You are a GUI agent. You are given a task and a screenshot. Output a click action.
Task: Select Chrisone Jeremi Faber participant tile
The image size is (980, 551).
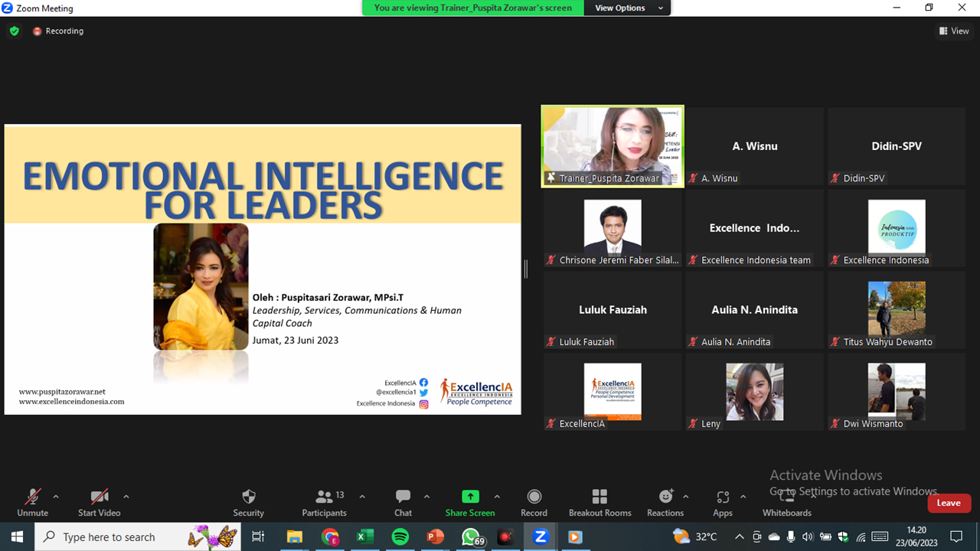pos(612,228)
